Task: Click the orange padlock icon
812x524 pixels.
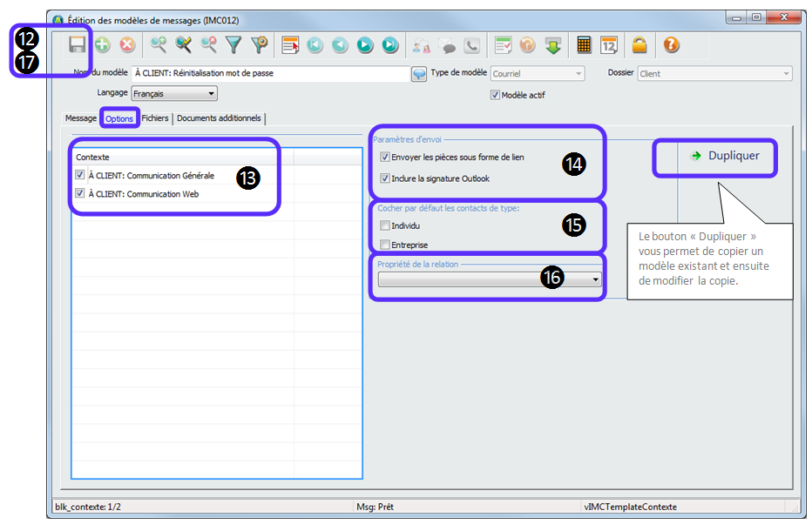Action: pos(639,45)
